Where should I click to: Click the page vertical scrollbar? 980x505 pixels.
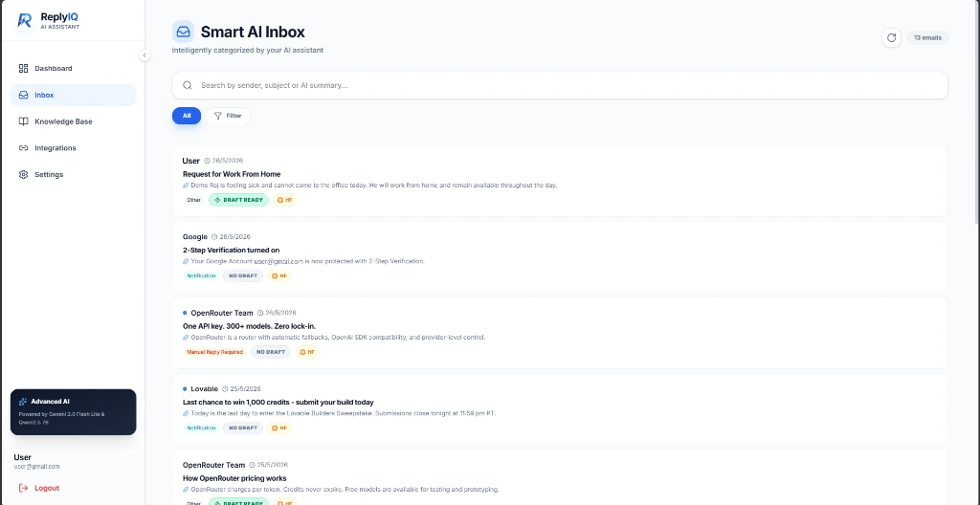[x=977, y=113]
